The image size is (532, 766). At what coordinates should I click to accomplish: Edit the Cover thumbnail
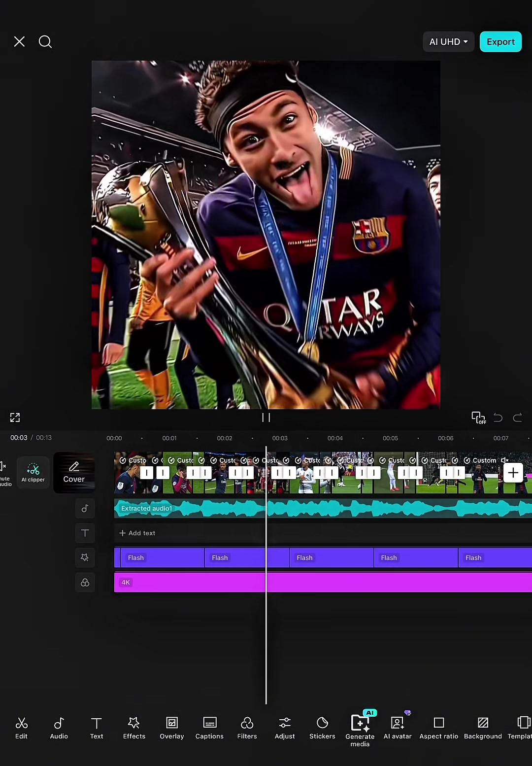(74, 473)
